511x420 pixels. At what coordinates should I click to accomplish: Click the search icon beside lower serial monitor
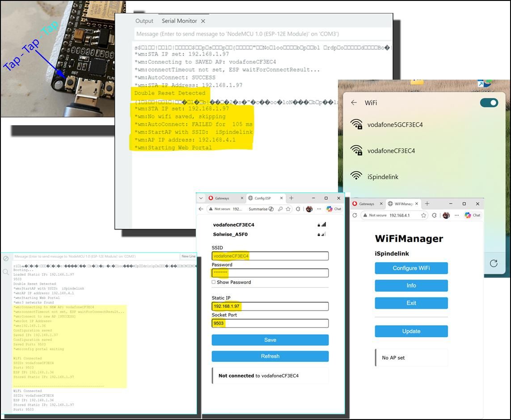click(x=6, y=272)
